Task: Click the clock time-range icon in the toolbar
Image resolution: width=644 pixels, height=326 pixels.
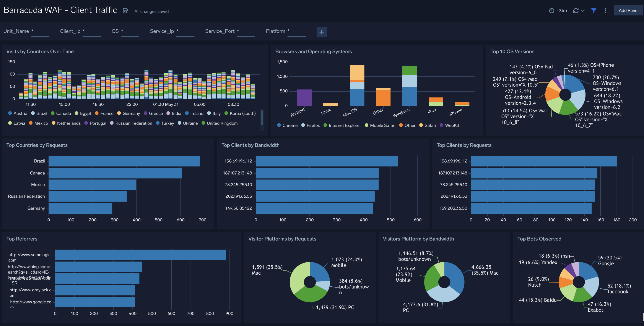Action: click(x=552, y=10)
